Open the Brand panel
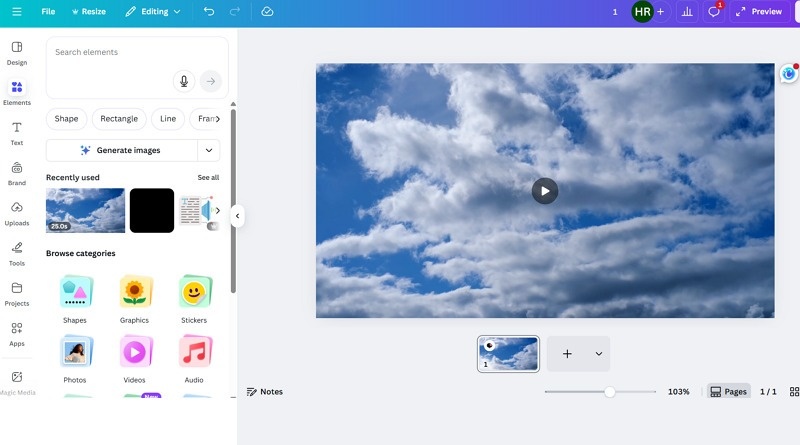The height and width of the screenshot is (445, 800). click(17, 174)
